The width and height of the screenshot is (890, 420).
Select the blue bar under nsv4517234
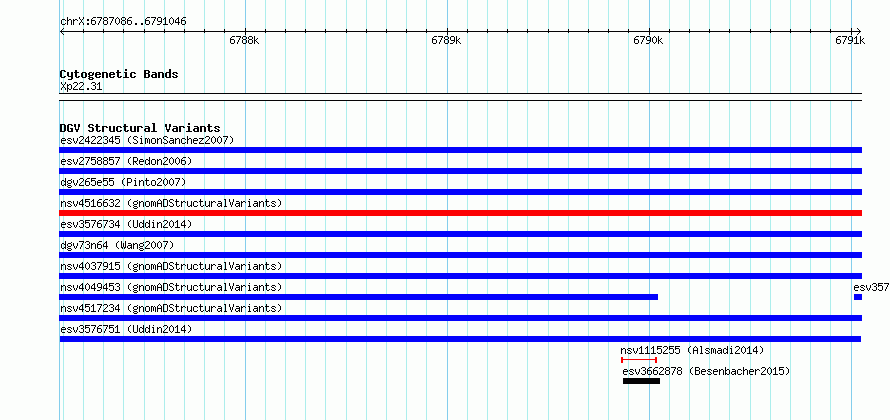461,318
